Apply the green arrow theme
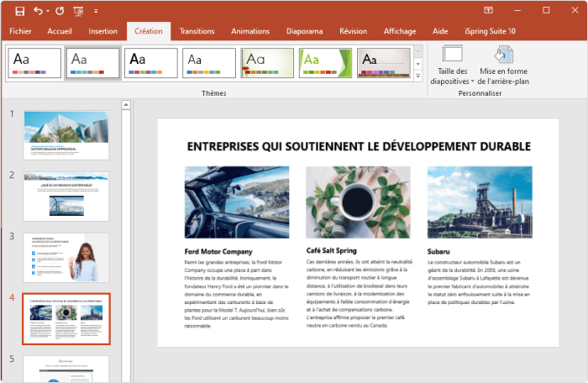 [325, 63]
